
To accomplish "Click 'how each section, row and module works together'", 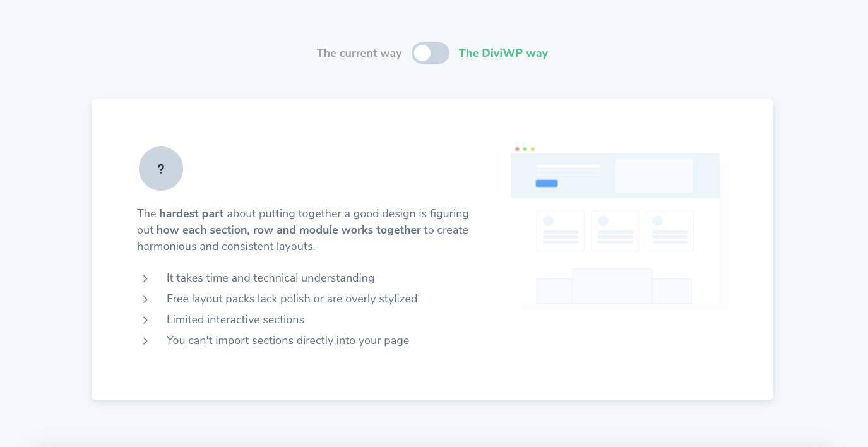I will tap(288, 230).
